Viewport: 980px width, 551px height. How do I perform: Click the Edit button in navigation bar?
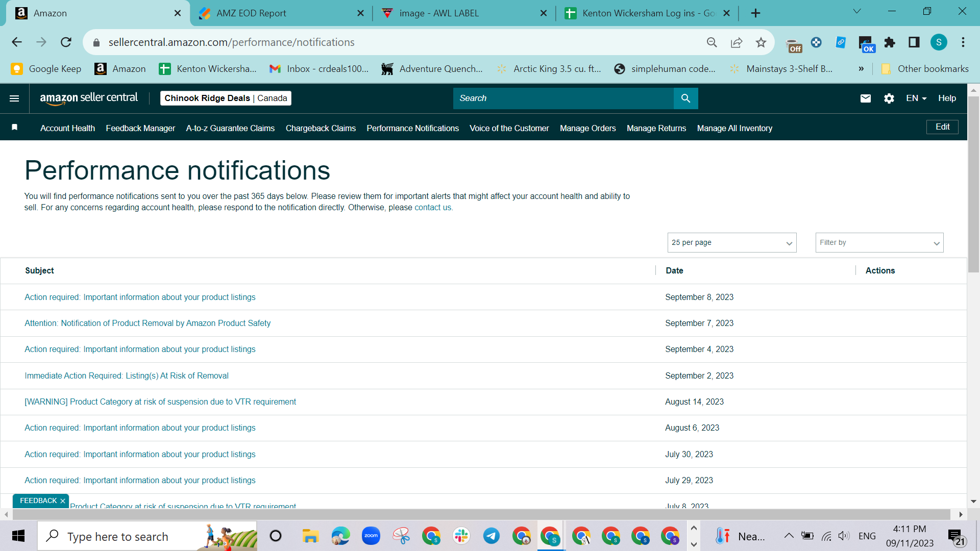(942, 127)
